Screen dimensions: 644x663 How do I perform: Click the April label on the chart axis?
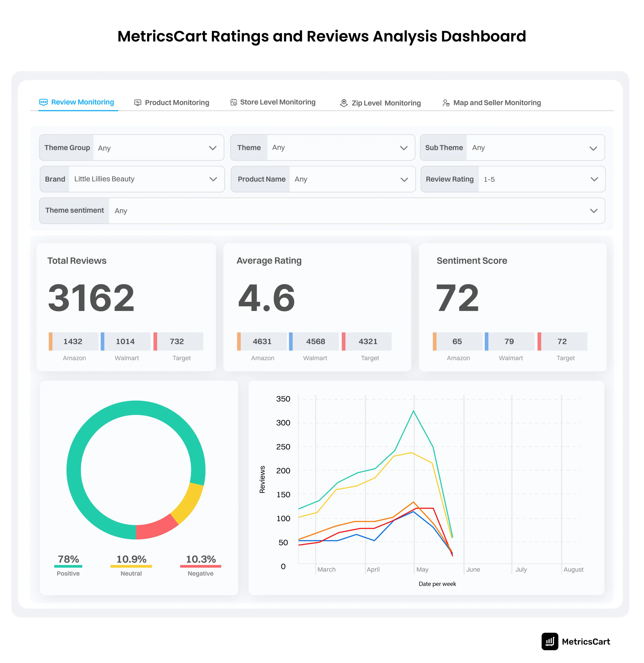pyautogui.click(x=373, y=569)
